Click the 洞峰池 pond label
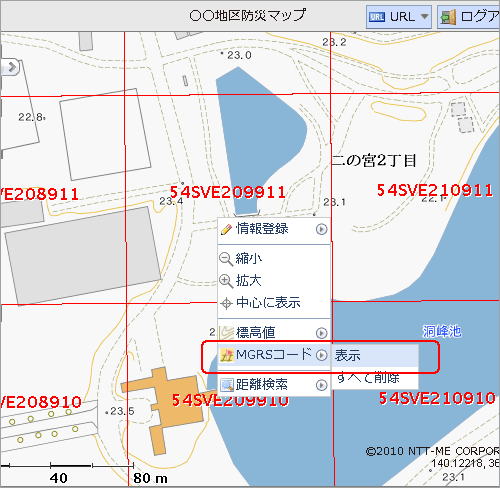Viewport: 500px width, 488px height. pos(442,331)
